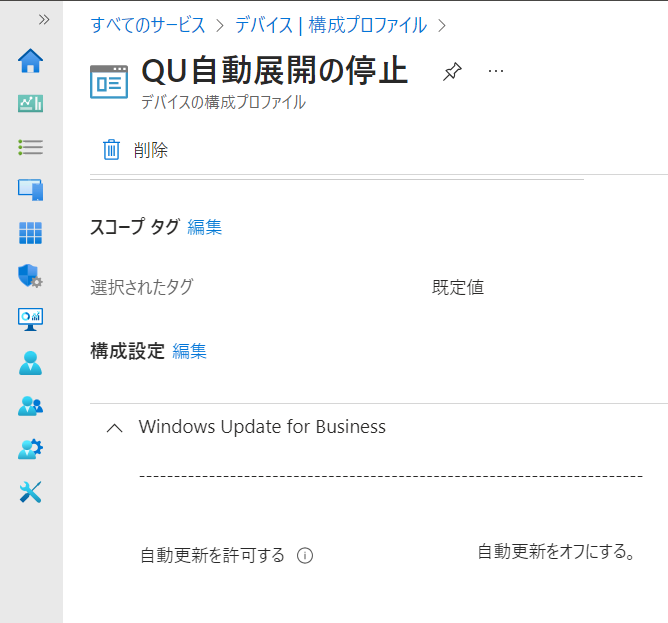
Task: Edit the スコープ タグ section
Action: tap(205, 227)
